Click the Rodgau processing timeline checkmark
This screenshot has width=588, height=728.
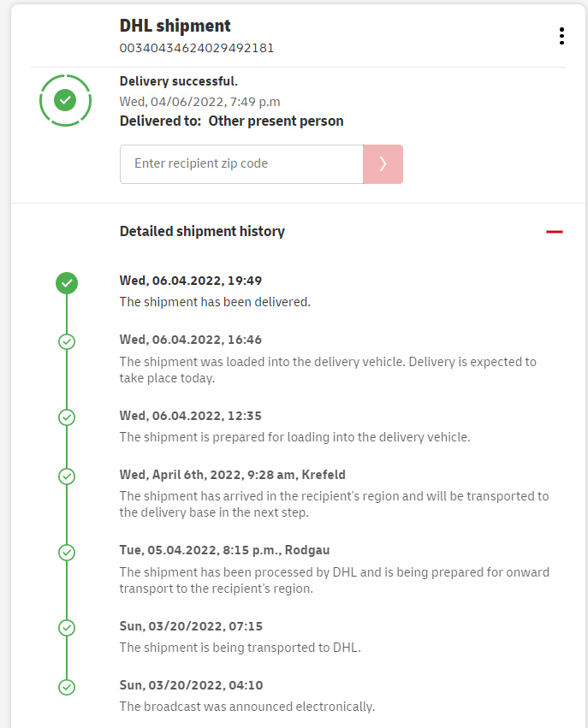click(x=67, y=552)
